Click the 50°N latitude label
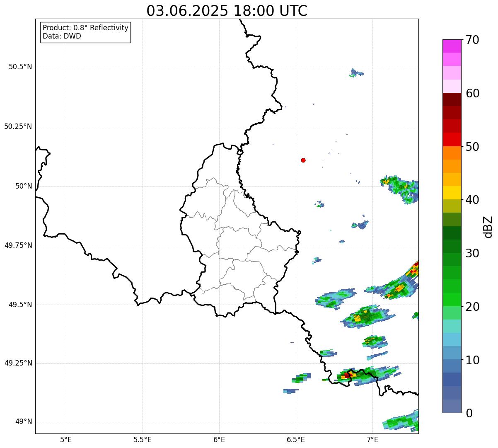498x448 pixels. click(x=24, y=186)
